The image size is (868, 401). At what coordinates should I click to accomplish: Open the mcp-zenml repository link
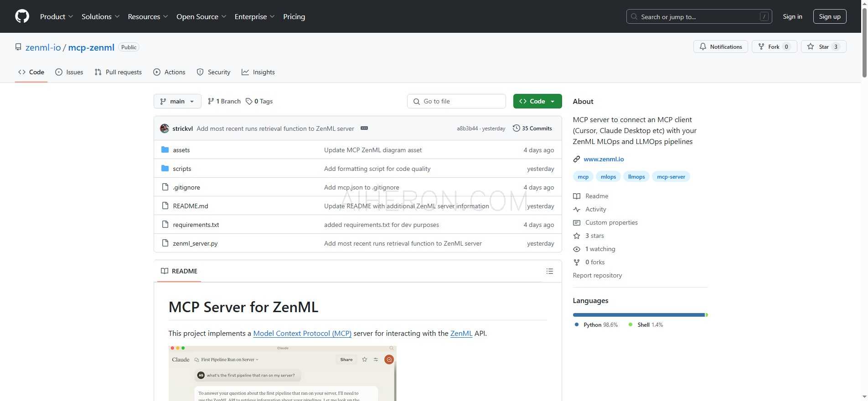point(91,47)
